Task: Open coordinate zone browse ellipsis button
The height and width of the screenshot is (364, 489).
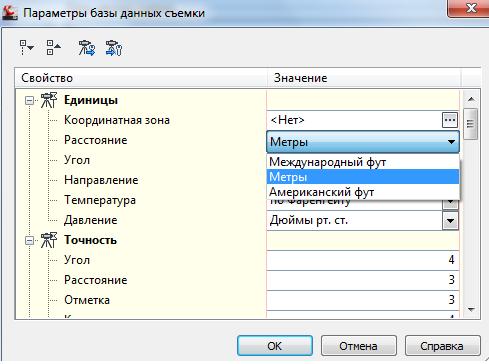Action: [x=450, y=120]
